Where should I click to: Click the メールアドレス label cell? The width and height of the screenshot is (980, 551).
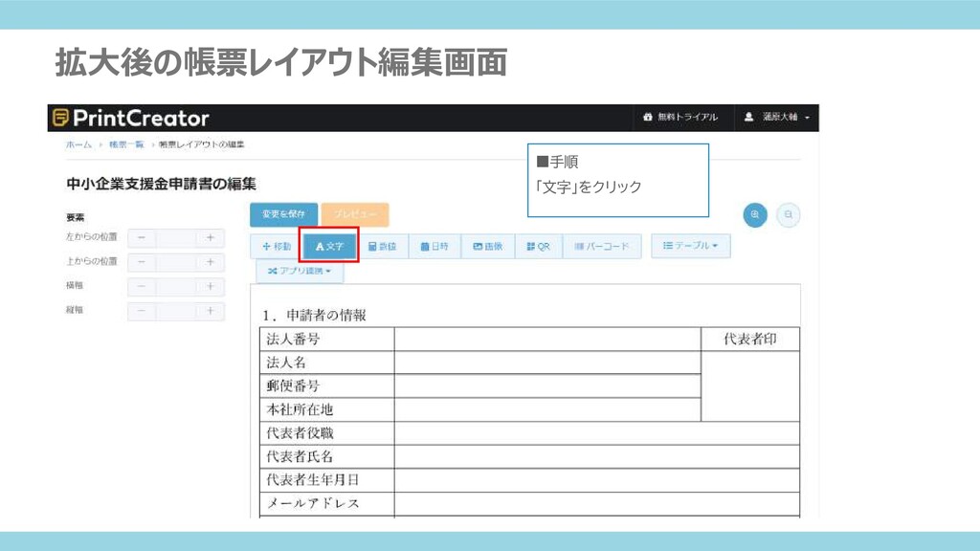point(327,503)
